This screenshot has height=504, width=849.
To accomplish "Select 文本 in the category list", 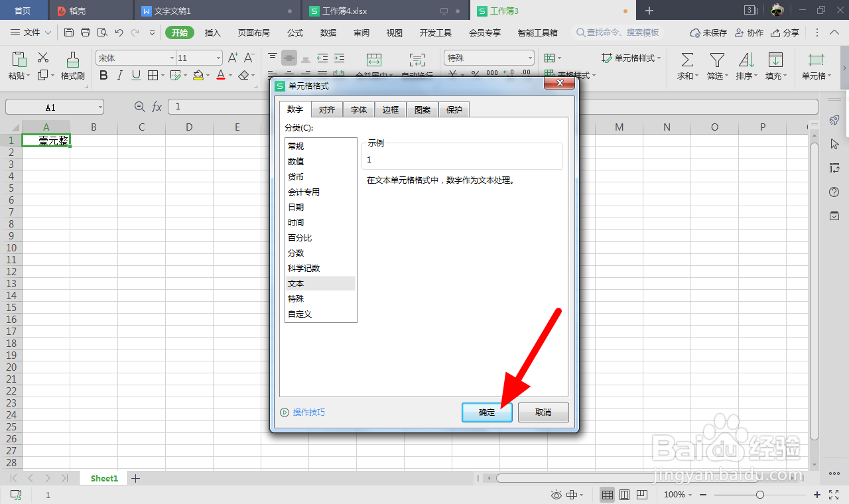I will point(296,283).
